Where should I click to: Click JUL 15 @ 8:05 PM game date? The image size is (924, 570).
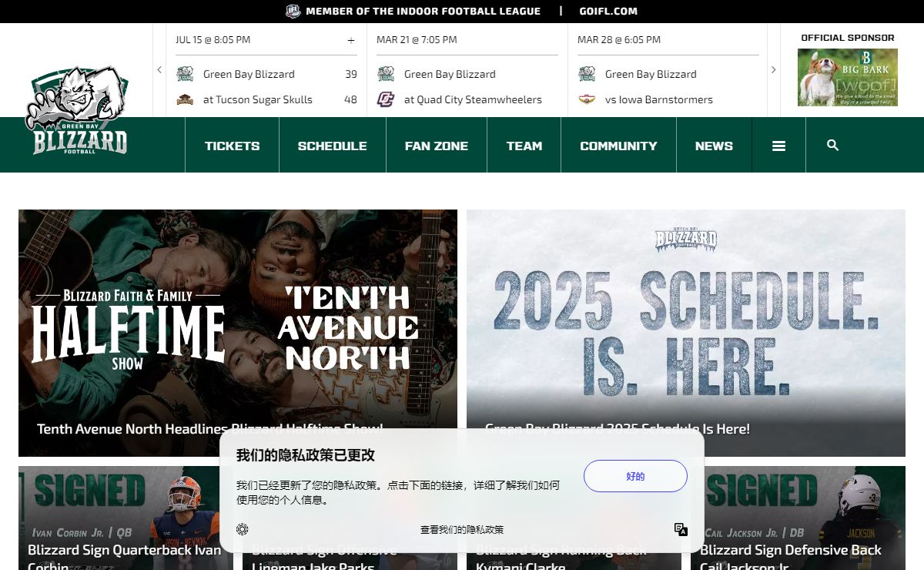pyautogui.click(x=213, y=40)
